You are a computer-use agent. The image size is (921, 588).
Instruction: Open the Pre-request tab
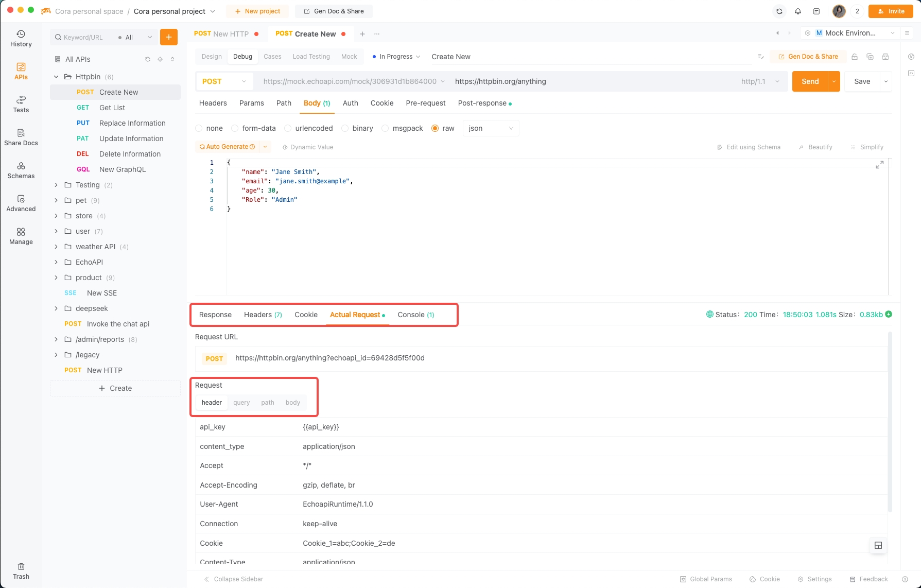click(426, 103)
